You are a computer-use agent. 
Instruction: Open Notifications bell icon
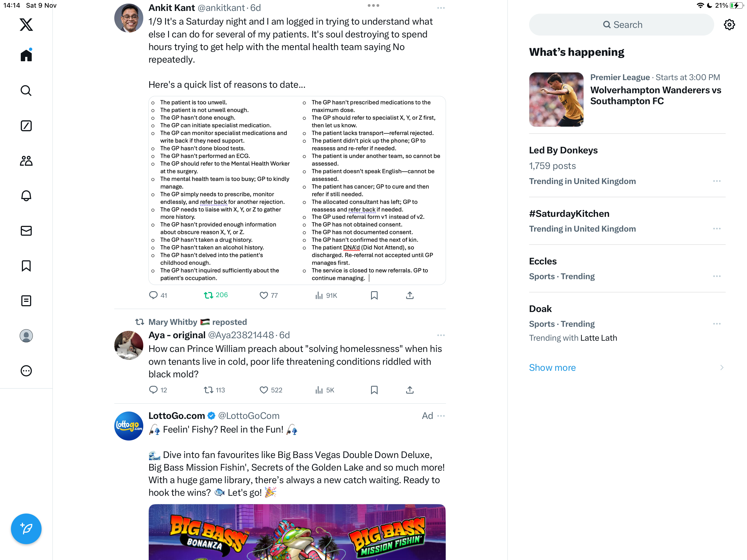pos(26,196)
